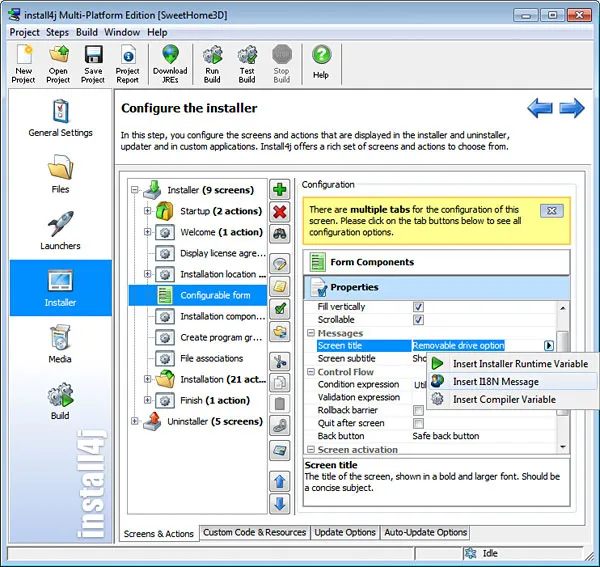
Task: Open the Project menu
Action: click(x=24, y=32)
